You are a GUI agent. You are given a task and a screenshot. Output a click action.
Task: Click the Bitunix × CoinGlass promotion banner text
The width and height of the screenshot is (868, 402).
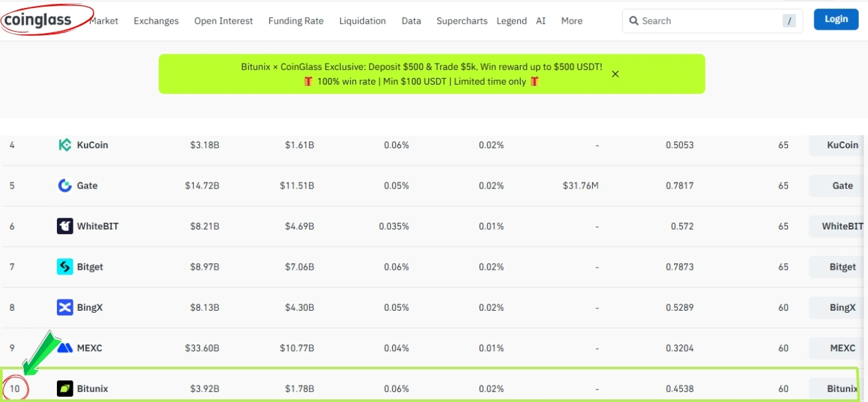422,74
